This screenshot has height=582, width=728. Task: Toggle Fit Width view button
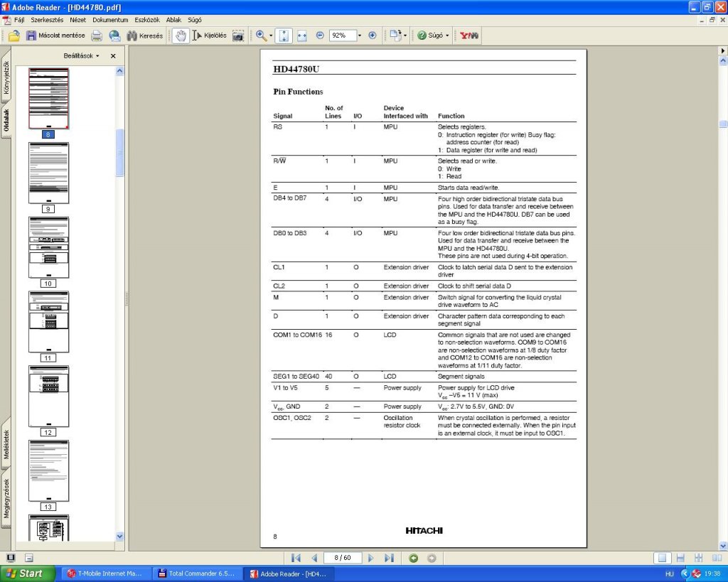(301, 36)
